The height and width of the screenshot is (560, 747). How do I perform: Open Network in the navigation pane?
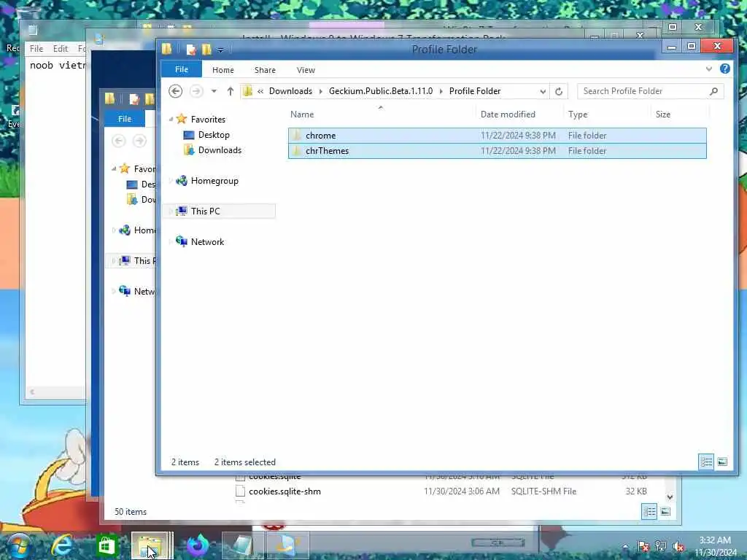click(207, 241)
